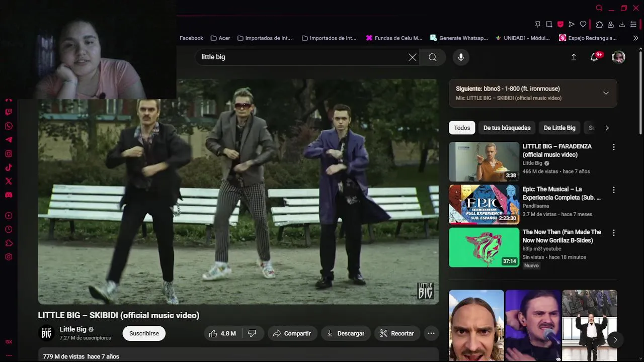Open the browser downloads icon
This screenshot has width=644, height=362.
click(622, 24)
